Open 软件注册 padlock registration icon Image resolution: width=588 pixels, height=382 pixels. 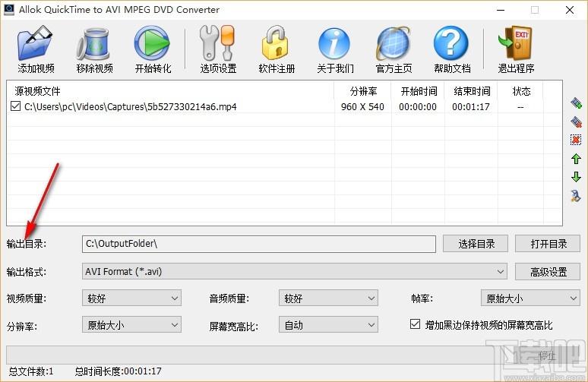(276, 43)
